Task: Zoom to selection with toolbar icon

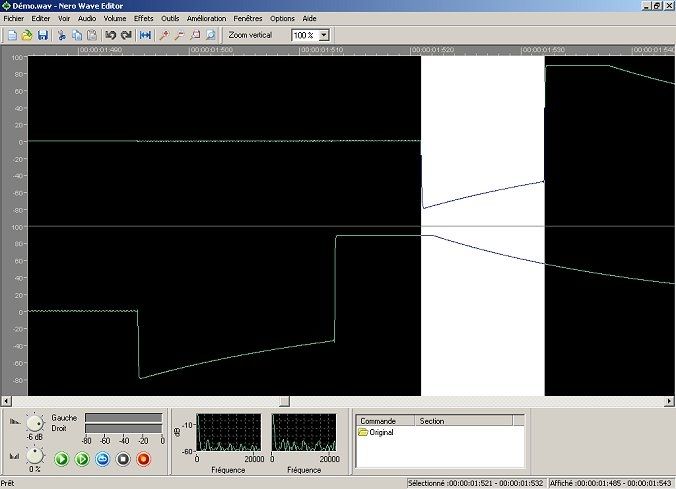Action: click(195, 35)
